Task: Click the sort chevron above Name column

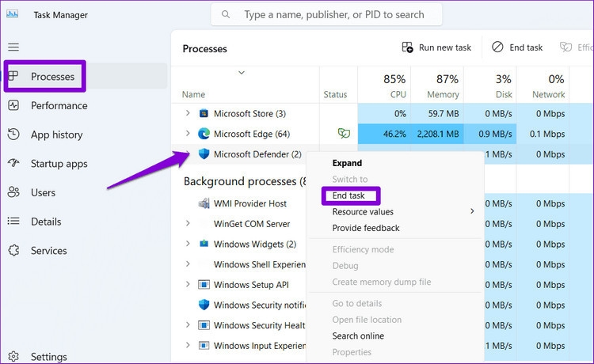Action: click(x=242, y=72)
